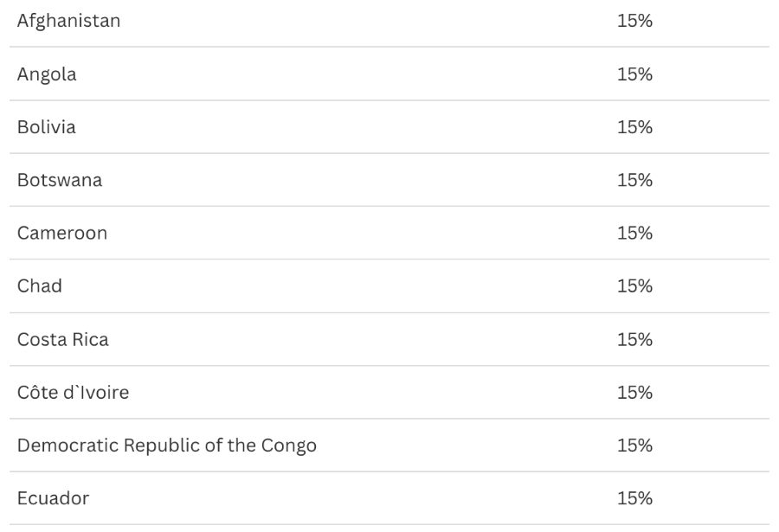779x532 pixels.
Task: Click Costa Rica's 15% value
Action: click(634, 339)
